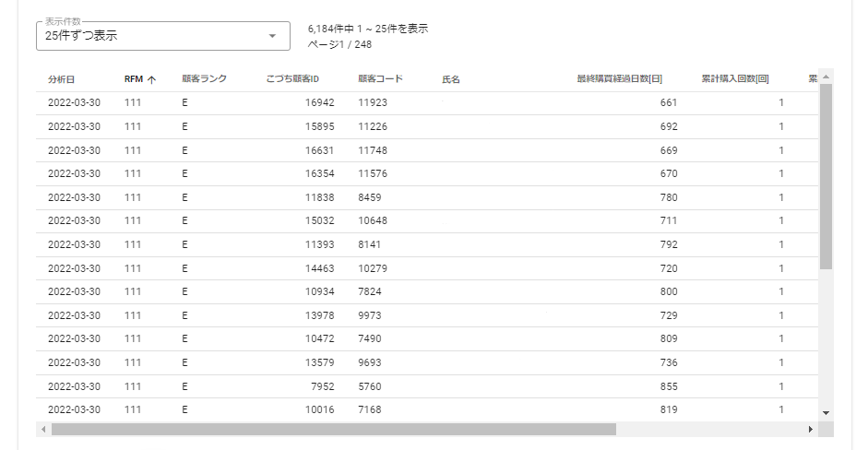Image resolution: width=868 pixels, height=450 pixels.
Task: Click customer code 11226 cell
Action: coord(373,126)
